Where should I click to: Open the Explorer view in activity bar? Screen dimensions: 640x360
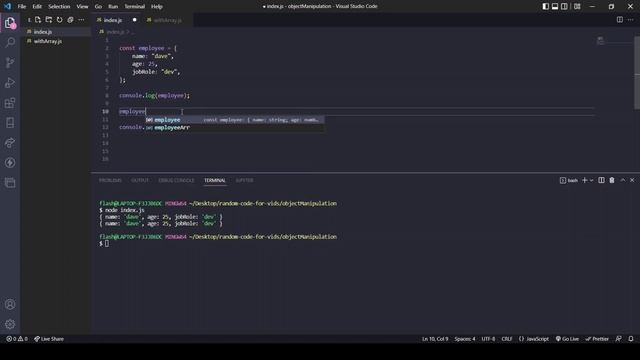[10, 23]
